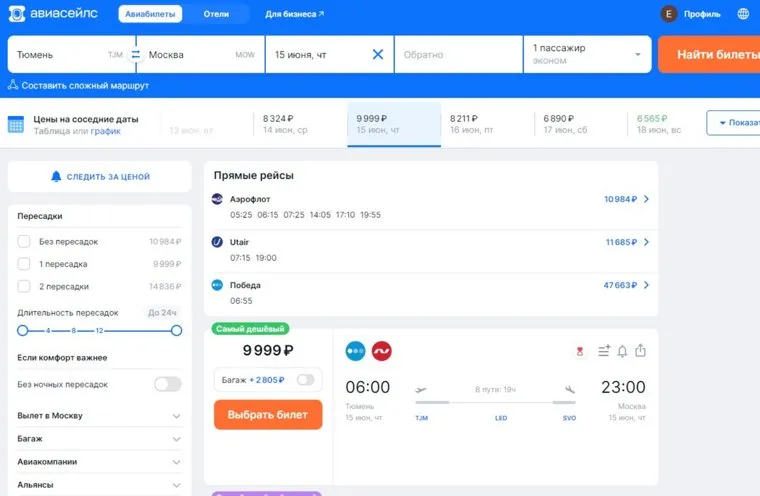Enable 'Без ночных пересадок' toggle
Viewport: 760px width, 496px height.
click(167, 384)
